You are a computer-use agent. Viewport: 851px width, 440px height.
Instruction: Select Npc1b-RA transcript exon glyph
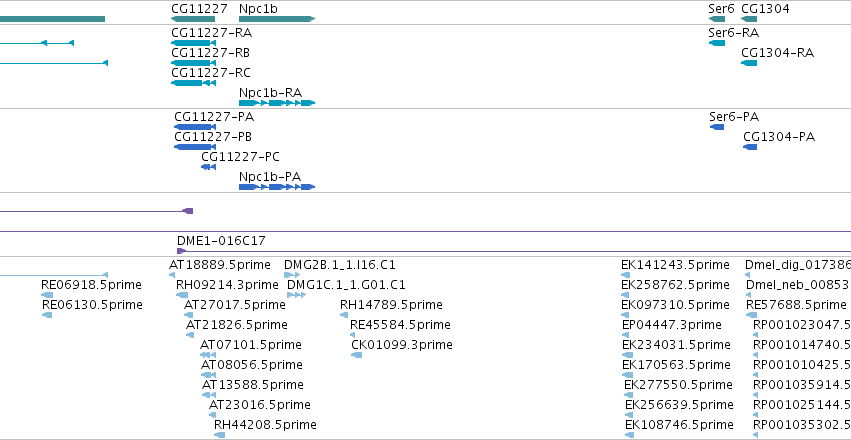[x=277, y=103]
